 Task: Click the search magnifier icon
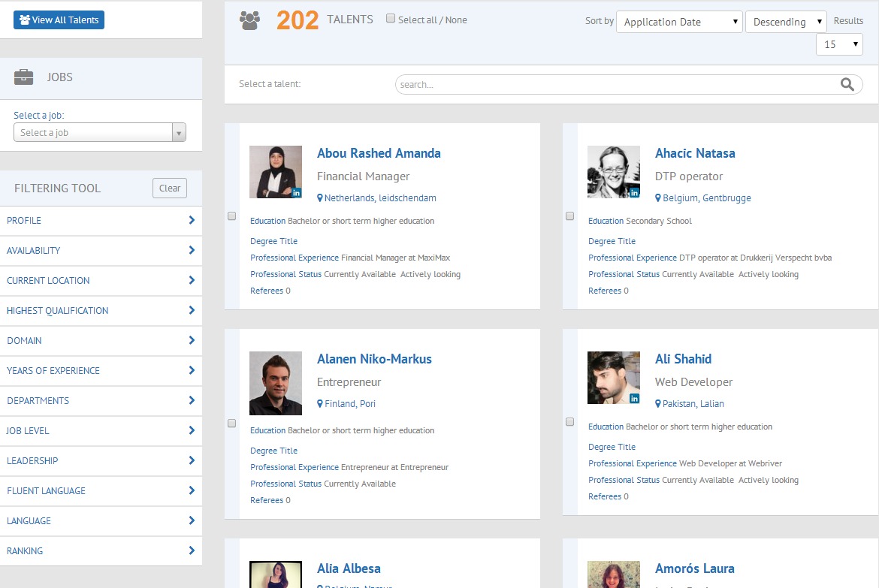pyautogui.click(x=847, y=84)
